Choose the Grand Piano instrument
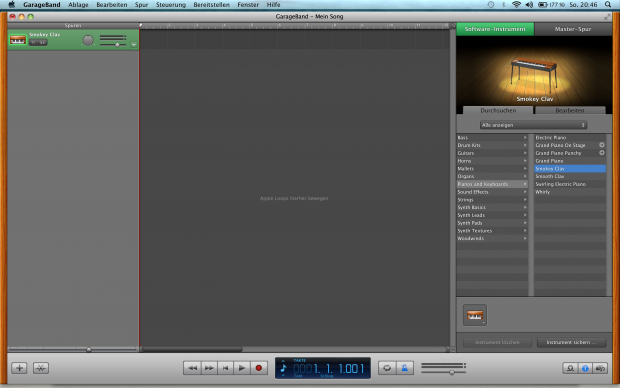Screen dimensions: 620x388 (570, 161)
